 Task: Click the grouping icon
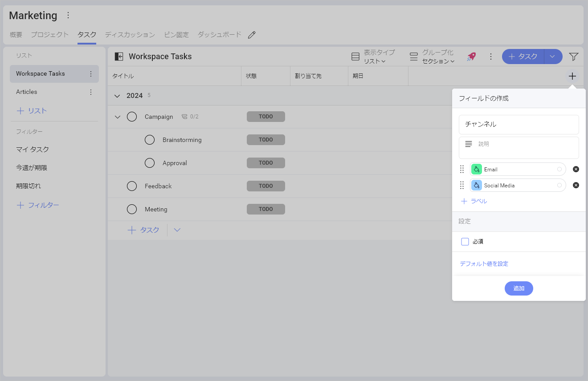coord(414,57)
